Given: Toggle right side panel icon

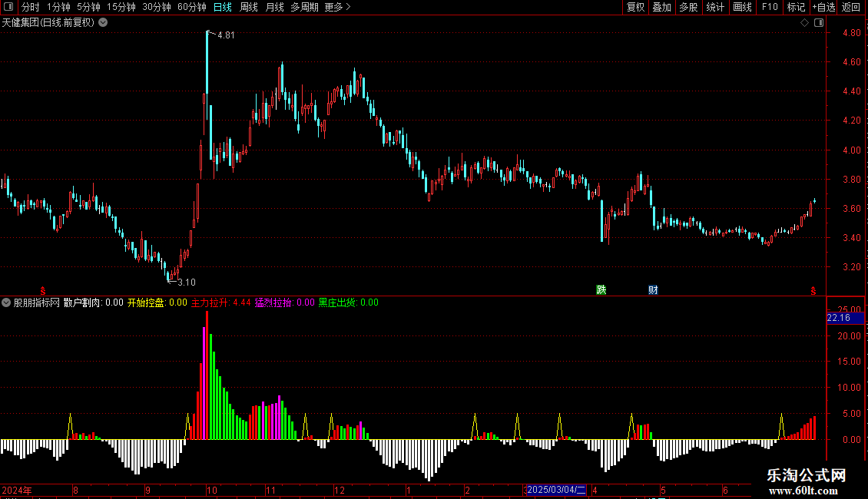Looking at the screenshot, I should (x=819, y=23).
